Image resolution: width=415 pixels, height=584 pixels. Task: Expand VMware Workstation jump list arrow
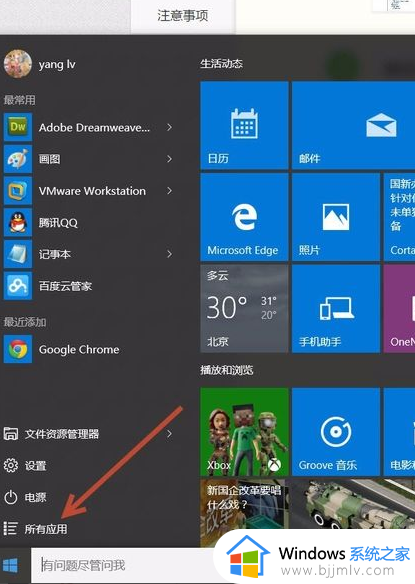tap(170, 191)
